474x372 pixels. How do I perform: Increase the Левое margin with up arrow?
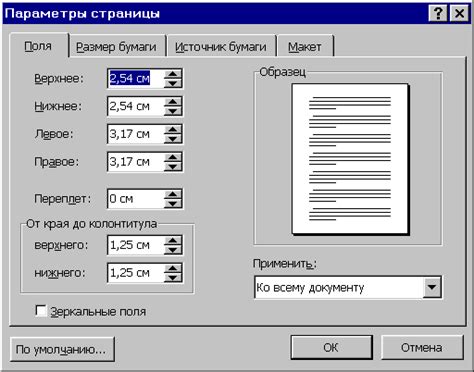point(173,129)
